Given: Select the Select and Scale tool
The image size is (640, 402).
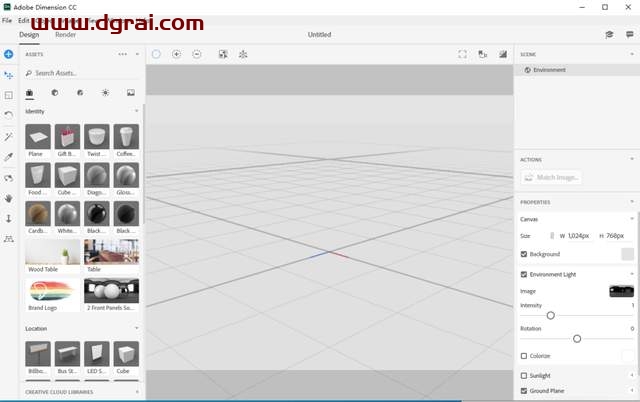Looking at the screenshot, I should pos(9,95).
